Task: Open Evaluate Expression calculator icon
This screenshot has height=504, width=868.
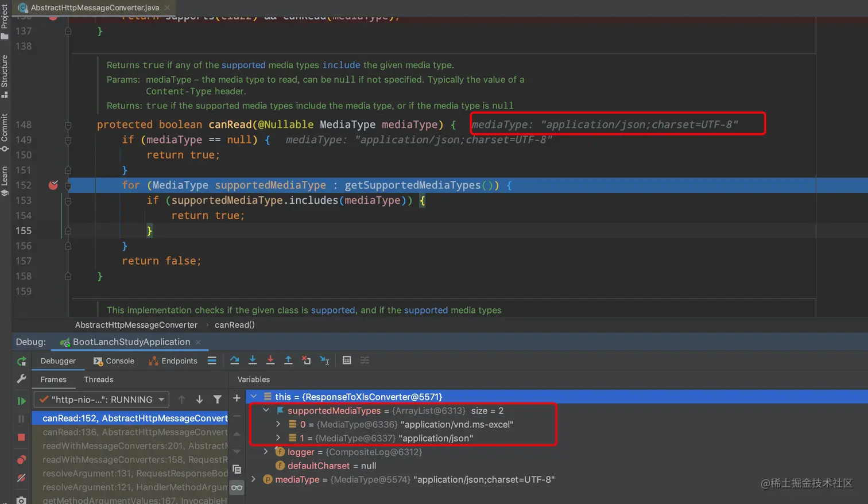Action: pyautogui.click(x=347, y=360)
